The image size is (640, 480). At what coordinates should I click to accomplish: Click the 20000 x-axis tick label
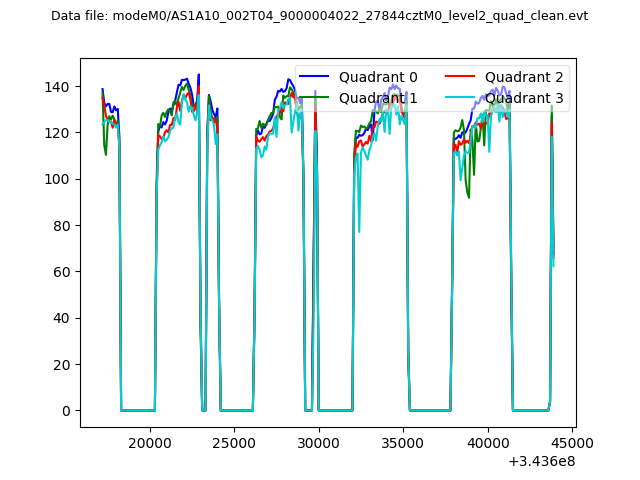tap(150, 443)
